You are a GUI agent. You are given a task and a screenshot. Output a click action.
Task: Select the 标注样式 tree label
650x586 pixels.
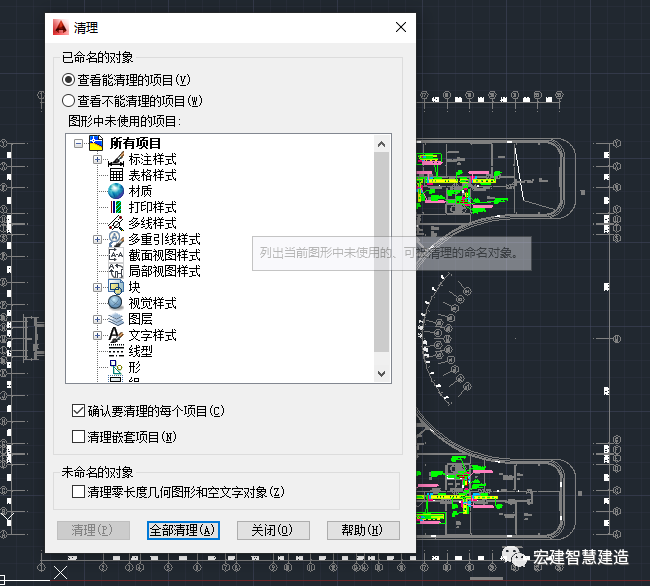point(153,159)
